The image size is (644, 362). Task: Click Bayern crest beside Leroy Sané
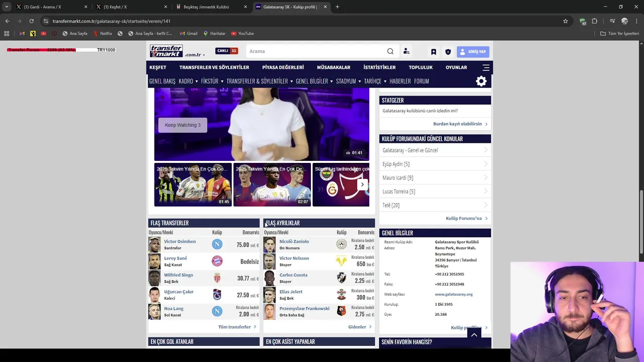click(217, 261)
